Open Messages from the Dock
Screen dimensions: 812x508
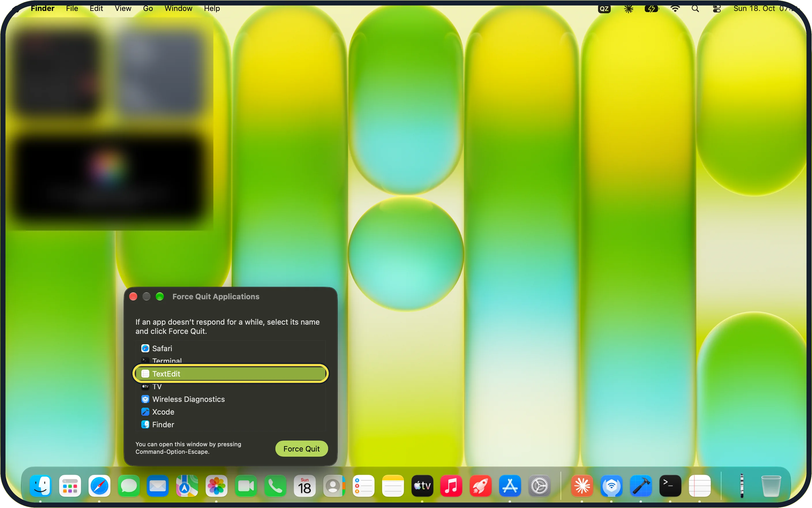pos(129,486)
